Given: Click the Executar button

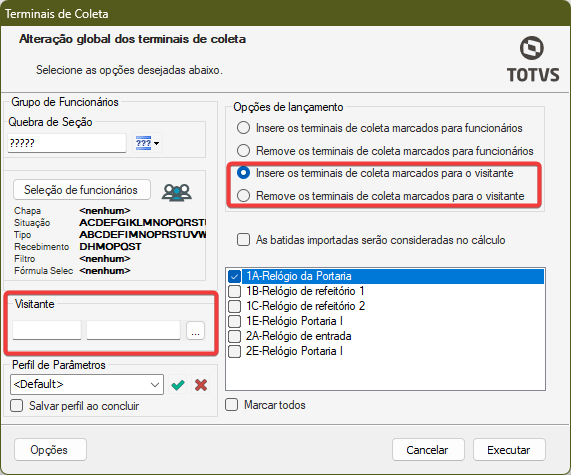Looking at the screenshot, I should (x=509, y=450).
